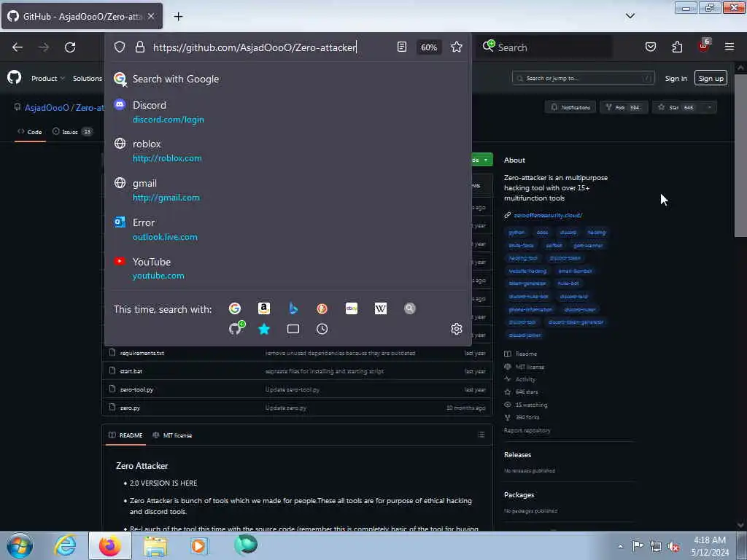The width and height of the screenshot is (747, 560).
Task: Switch to the Issues tab
Action: [x=72, y=132]
